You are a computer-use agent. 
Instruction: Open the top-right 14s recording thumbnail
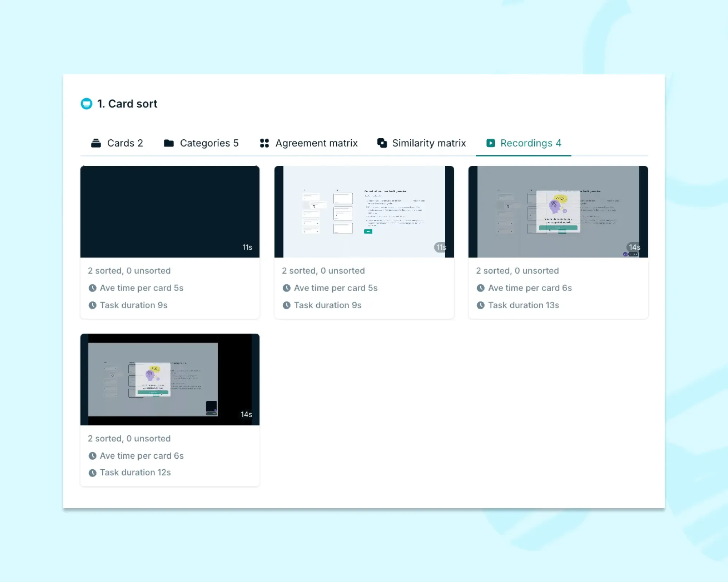pos(558,211)
